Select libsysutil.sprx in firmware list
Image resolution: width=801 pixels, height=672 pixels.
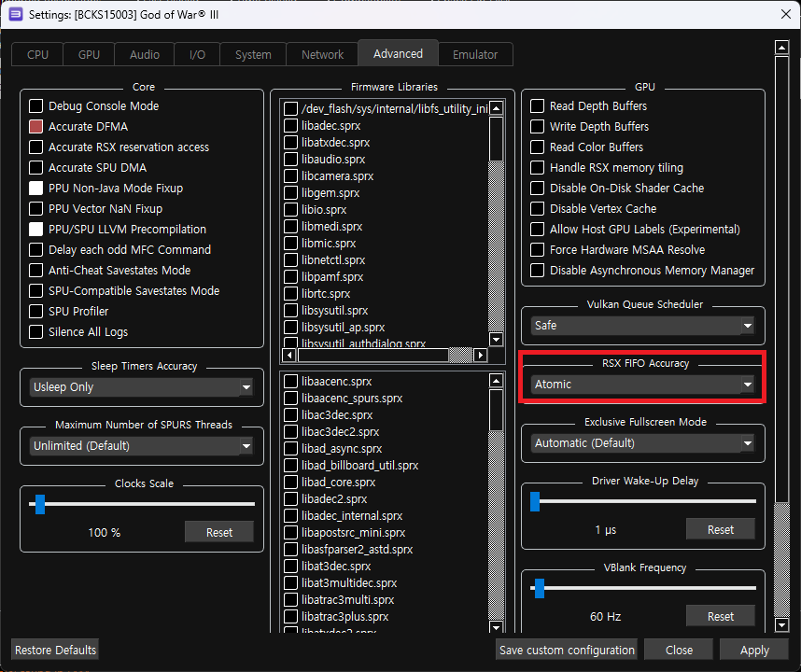tap(334, 311)
